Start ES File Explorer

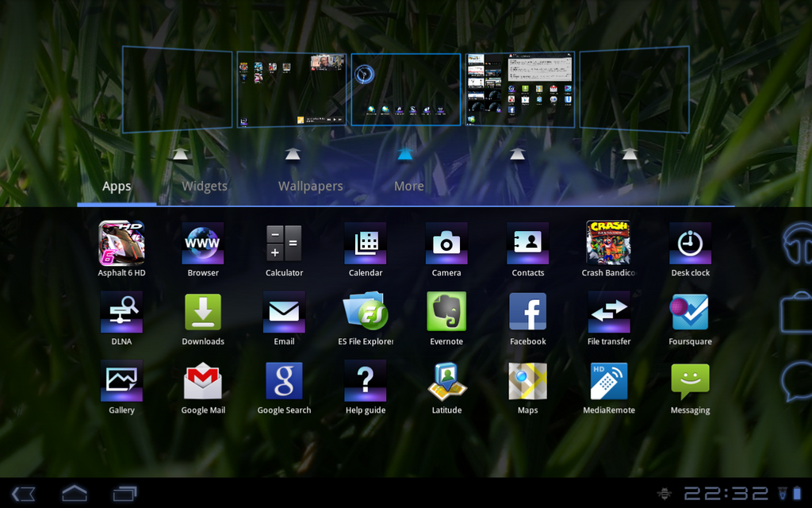(x=366, y=313)
